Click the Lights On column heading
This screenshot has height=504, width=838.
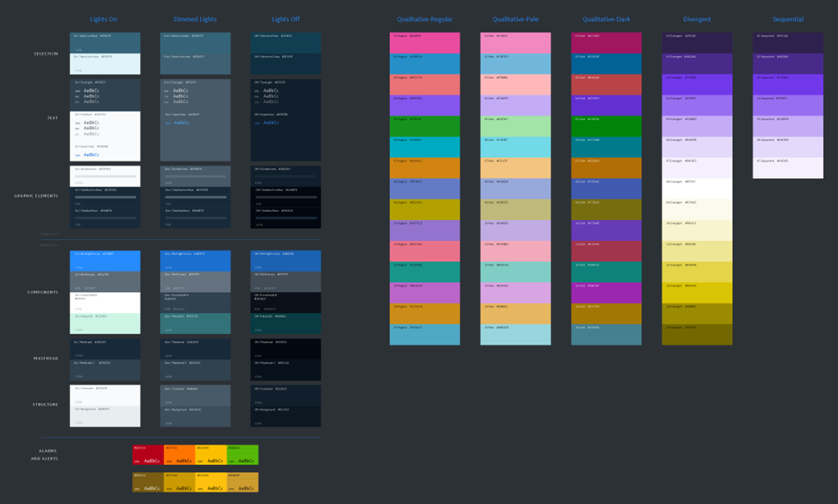point(105,20)
